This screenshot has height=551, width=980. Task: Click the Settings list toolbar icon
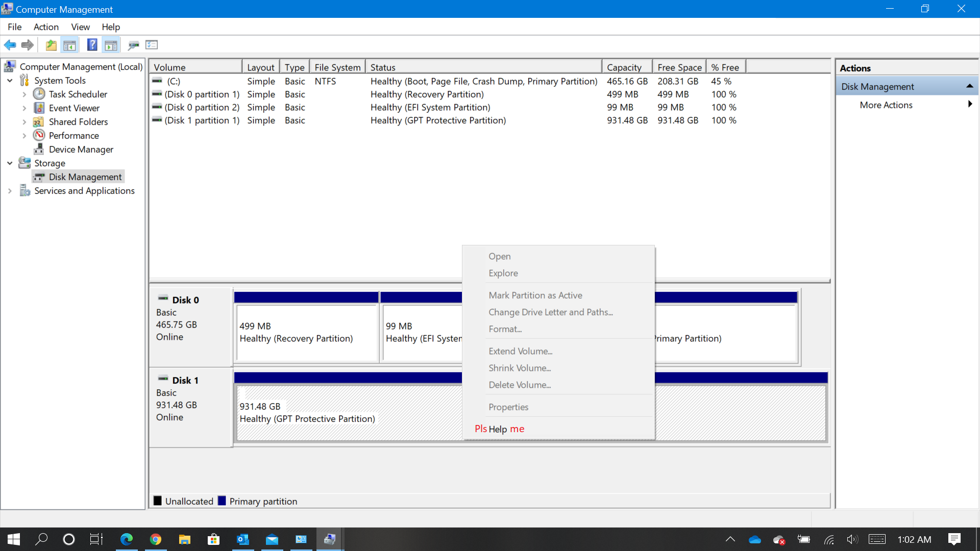tap(152, 45)
